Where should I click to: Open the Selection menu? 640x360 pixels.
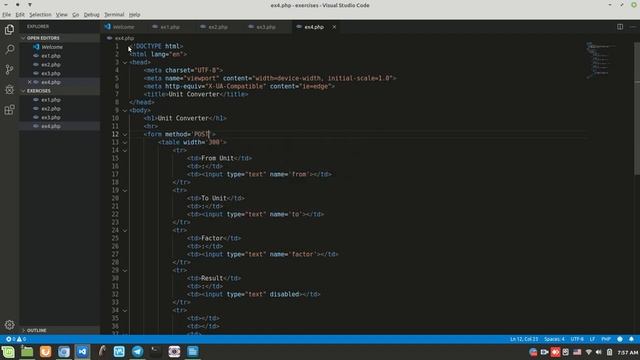40,15
